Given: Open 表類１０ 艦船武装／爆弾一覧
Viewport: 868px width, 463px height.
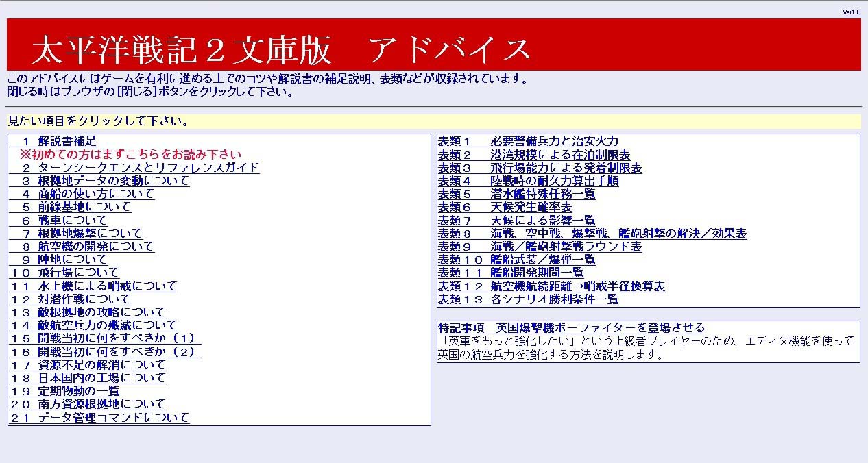Looking at the screenshot, I should pos(516,260).
